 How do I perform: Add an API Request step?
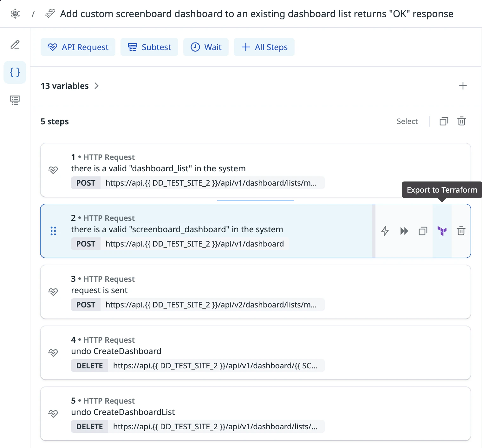[x=78, y=47]
